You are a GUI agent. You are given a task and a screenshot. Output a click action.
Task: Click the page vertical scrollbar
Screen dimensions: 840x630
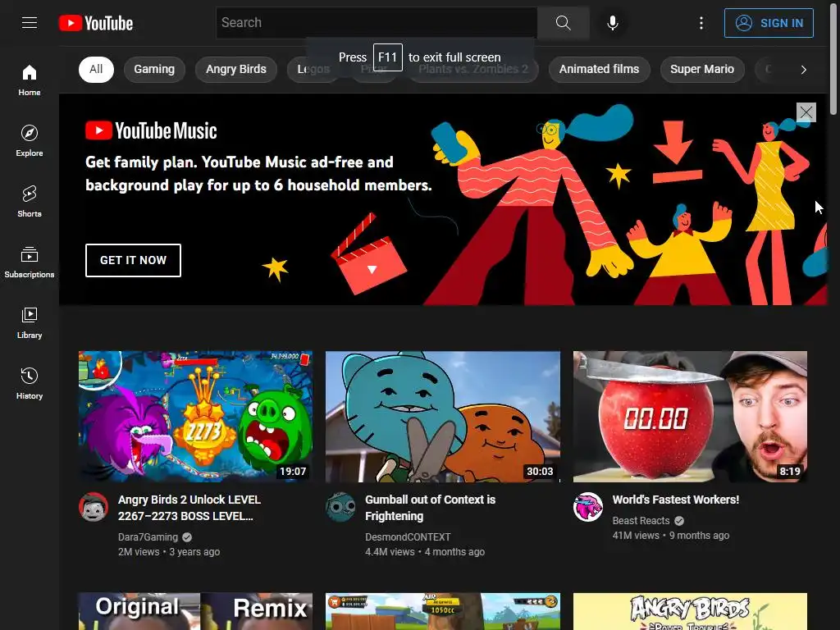(x=833, y=59)
